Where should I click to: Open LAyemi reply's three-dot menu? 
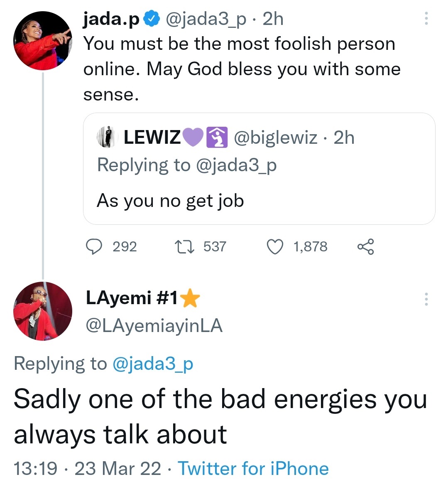pos(426,299)
